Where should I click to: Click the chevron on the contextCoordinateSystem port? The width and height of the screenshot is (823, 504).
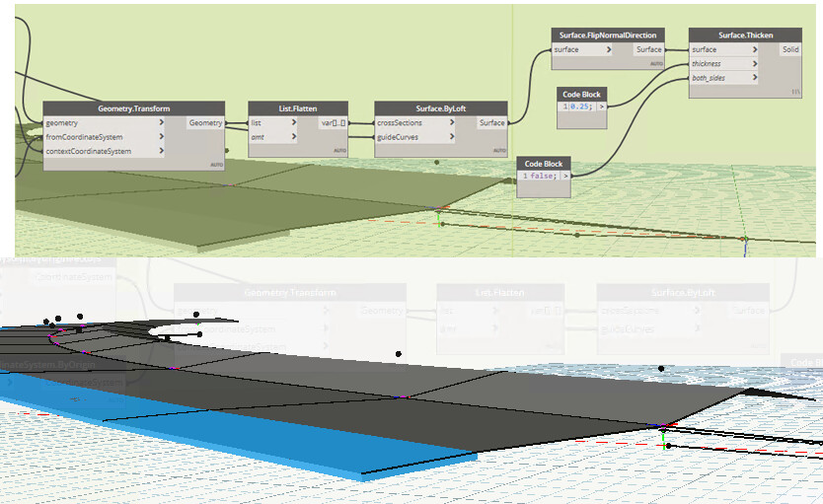(161, 151)
